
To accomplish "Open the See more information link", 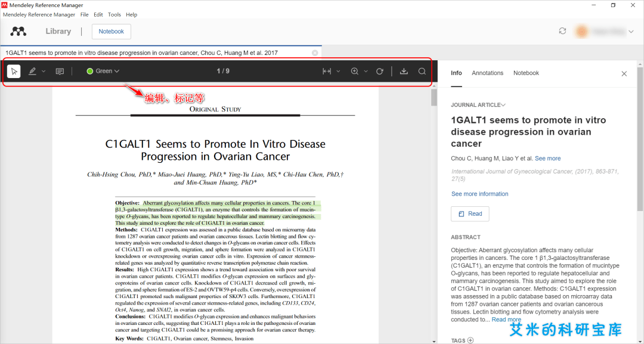I will click(479, 194).
